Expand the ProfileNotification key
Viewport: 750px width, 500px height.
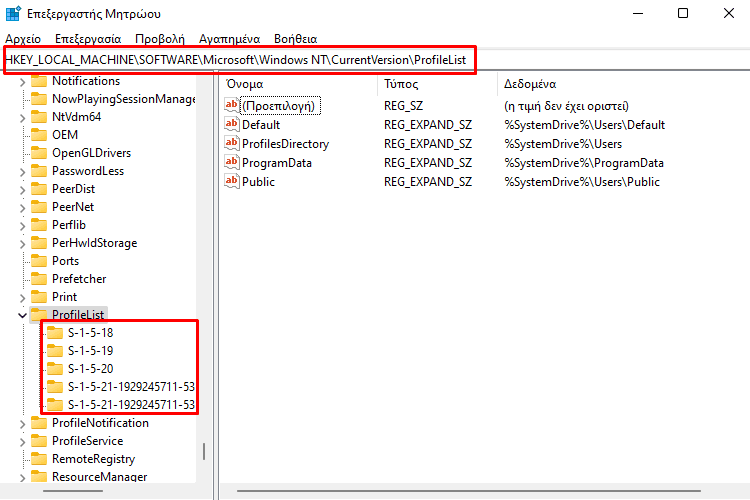coord(22,424)
